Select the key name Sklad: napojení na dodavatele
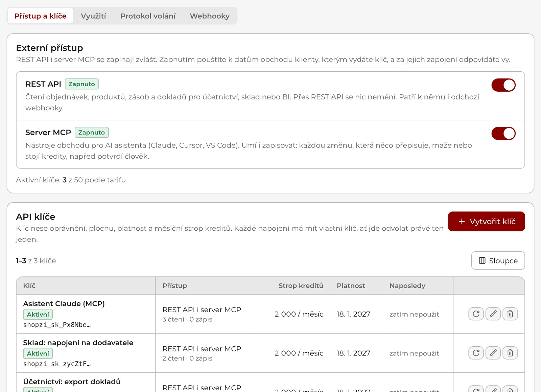541x392 pixels. (78, 343)
